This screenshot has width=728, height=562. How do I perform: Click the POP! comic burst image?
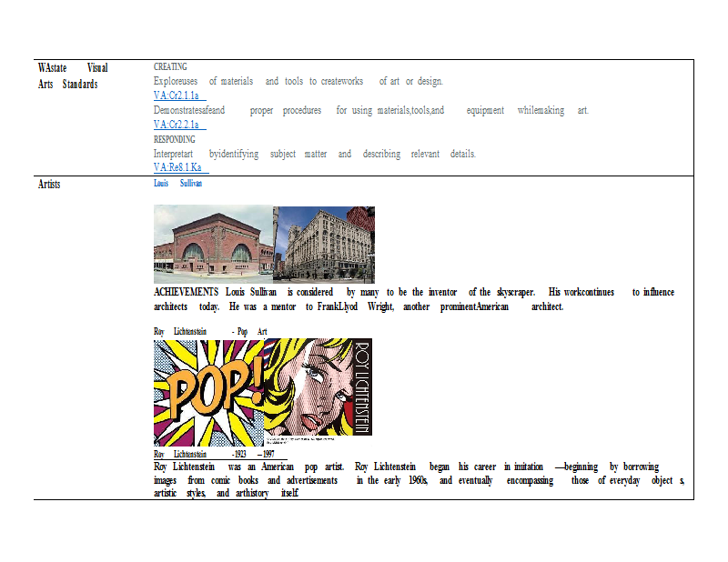[209, 393]
